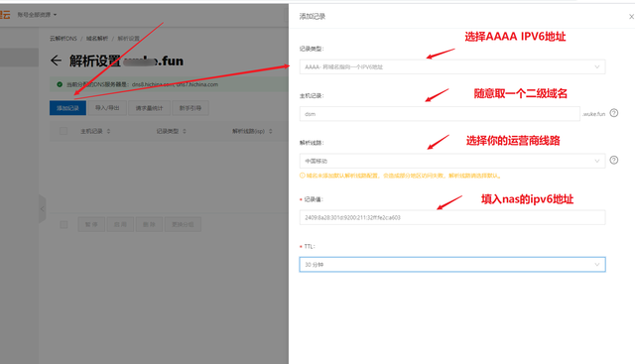Viewport: 635px width, 364px height.
Task: Click the 主机记录 input field containing dsm
Action: click(x=440, y=114)
